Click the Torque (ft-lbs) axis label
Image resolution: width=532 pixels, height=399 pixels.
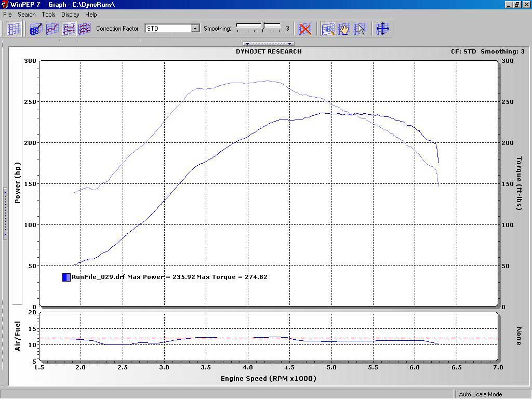pyautogui.click(x=519, y=183)
